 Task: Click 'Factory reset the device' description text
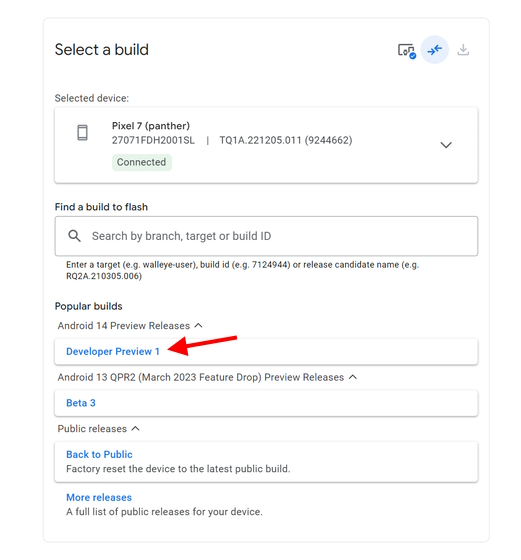(x=178, y=469)
